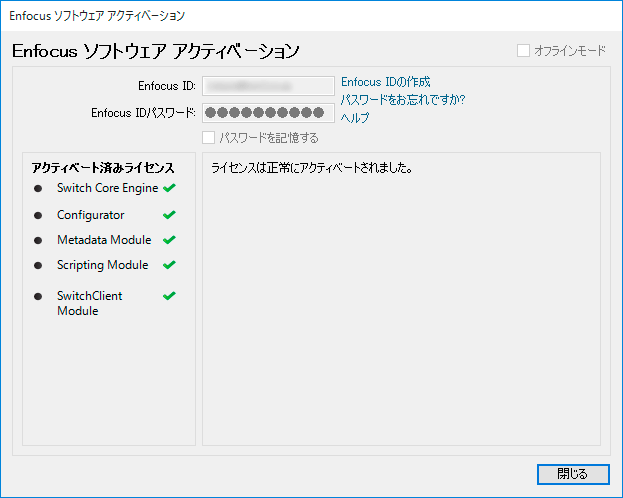Select the Switch Core Engine license
The width and height of the screenshot is (623, 498).
tap(108, 188)
